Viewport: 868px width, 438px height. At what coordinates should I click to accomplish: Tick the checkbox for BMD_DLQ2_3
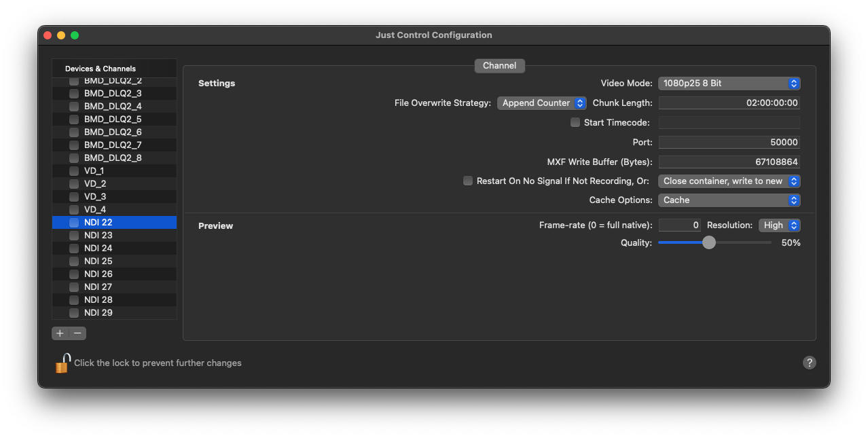74,94
